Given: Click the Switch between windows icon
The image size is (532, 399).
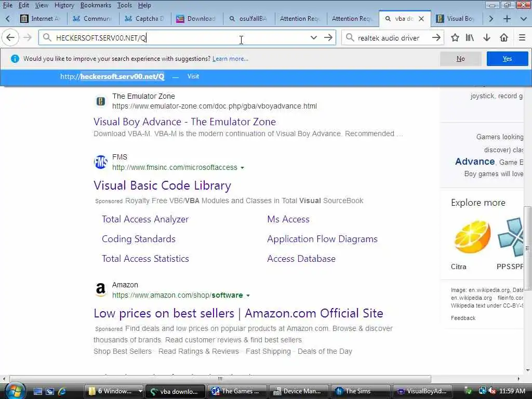Looking at the screenshot, I should coord(50,391).
